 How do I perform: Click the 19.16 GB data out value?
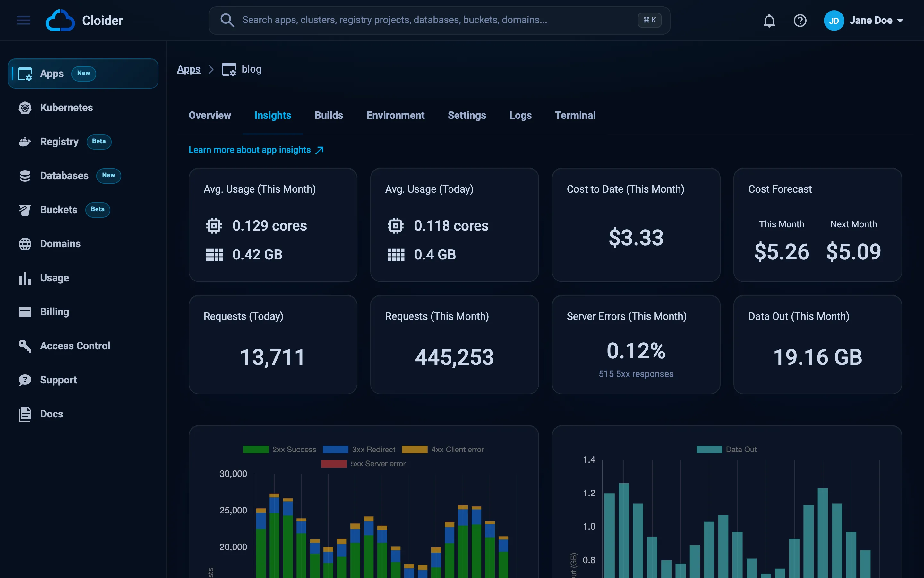click(x=817, y=357)
